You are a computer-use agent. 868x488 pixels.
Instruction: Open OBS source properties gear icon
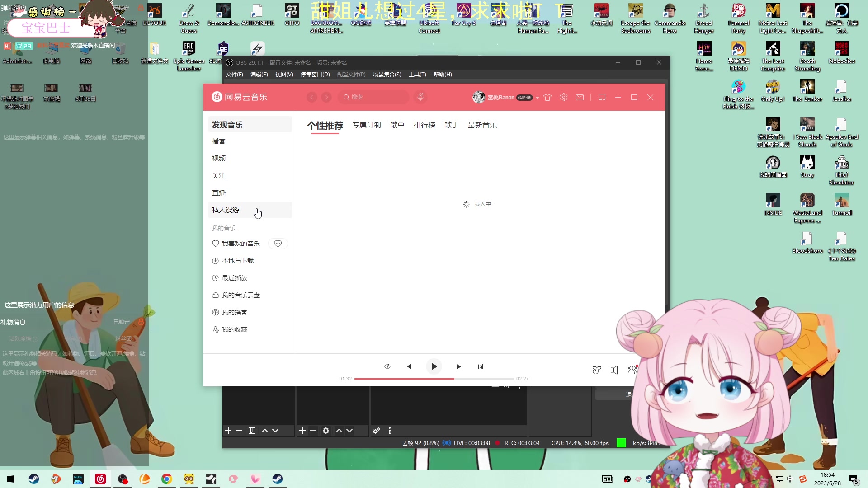[x=326, y=431]
